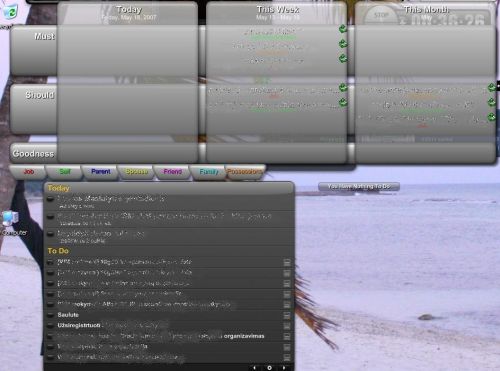500x371 pixels.
Task: Select the Saulute to-do item text
Action: point(68,315)
